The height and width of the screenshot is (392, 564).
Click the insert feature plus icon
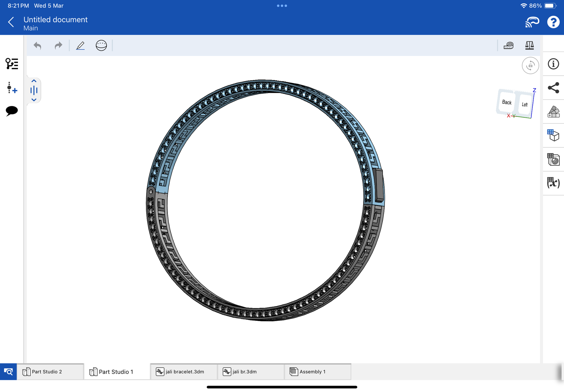(12, 88)
